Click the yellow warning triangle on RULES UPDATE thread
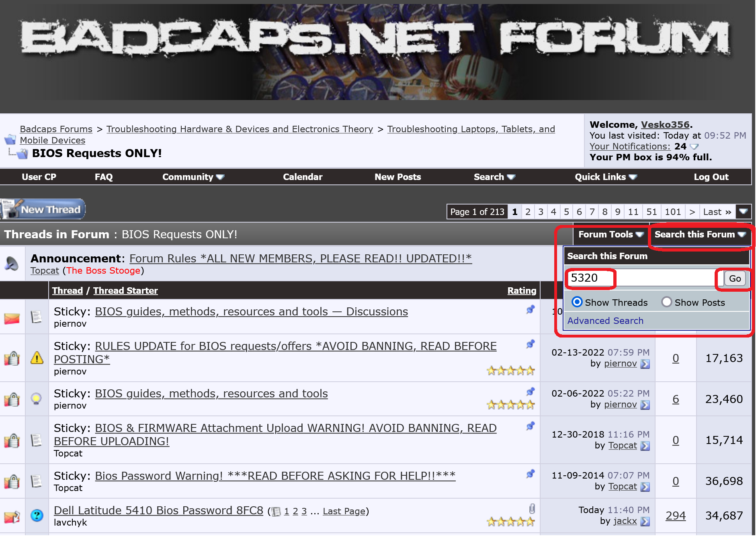The image size is (756, 536). (x=37, y=358)
